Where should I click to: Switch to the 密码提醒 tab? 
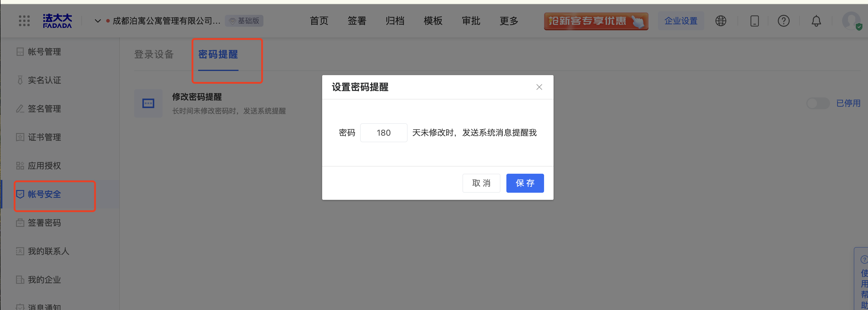pyautogui.click(x=218, y=54)
